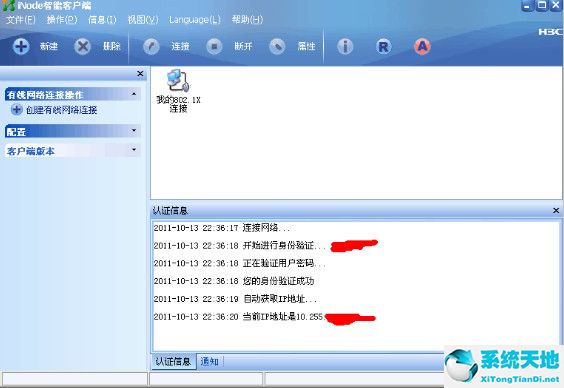Collapse the 有线网络连接操作 section arrow
This screenshot has height=388, width=564.
(134, 94)
